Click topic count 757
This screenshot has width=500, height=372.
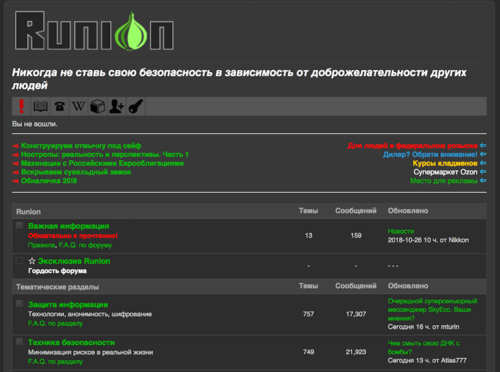pos(309,314)
